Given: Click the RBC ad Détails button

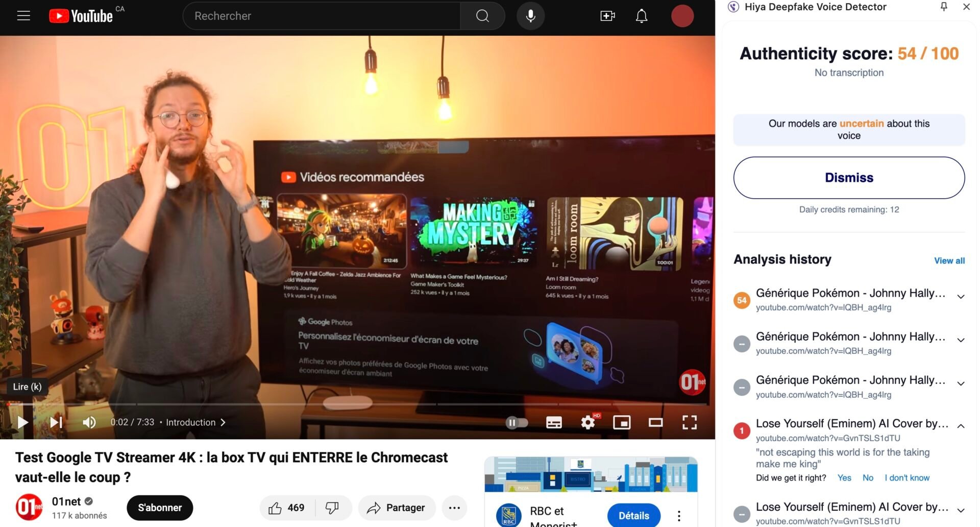Looking at the screenshot, I should tap(634, 515).
